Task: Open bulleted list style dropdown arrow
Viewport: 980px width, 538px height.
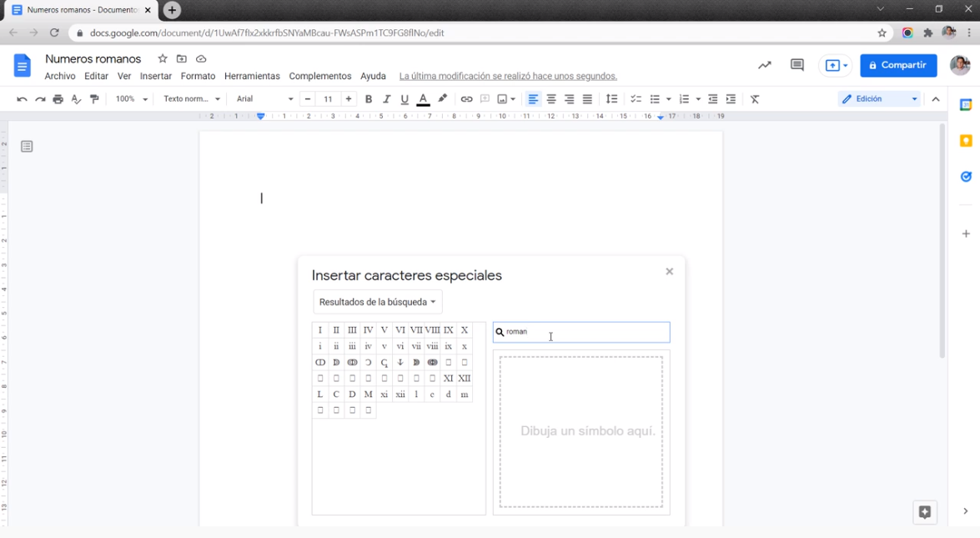Action: click(668, 99)
